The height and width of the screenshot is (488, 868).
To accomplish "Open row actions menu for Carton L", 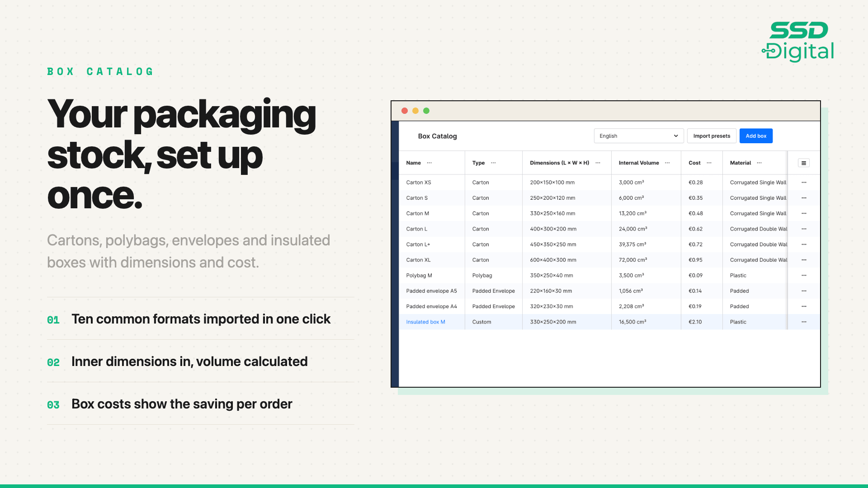I will (804, 229).
